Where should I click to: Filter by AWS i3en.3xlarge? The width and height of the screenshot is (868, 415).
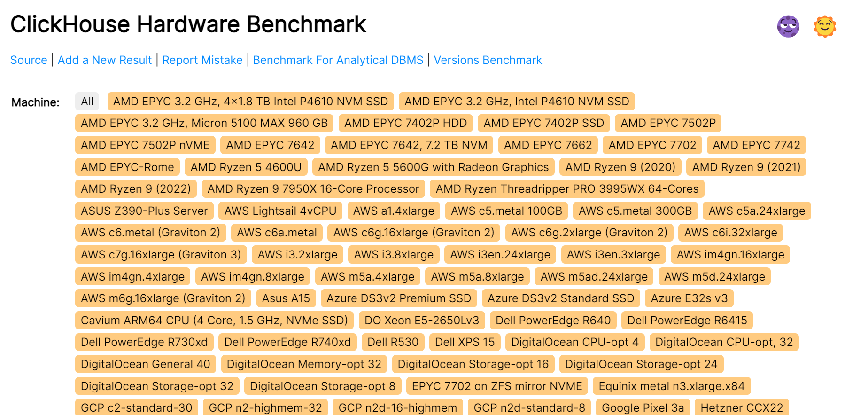click(613, 255)
